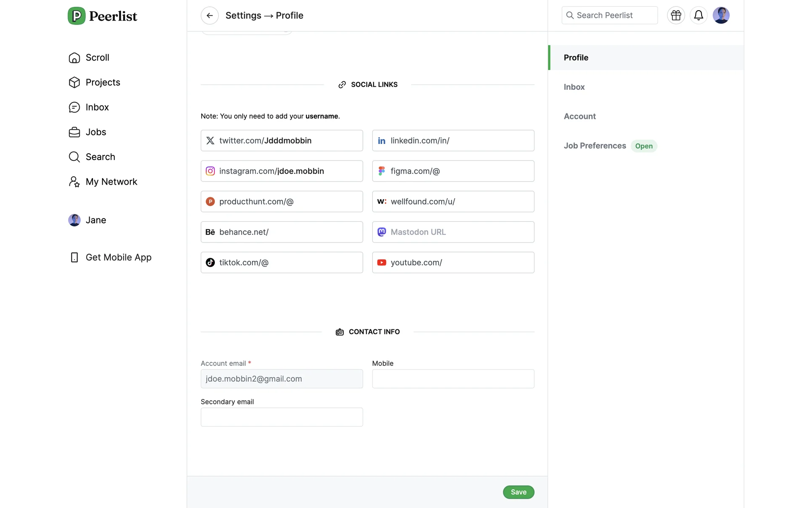This screenshot has width=812, height=508.
Task: Select the Inbox settings tab
Action: pyautogui.click(x=574, y=87)
